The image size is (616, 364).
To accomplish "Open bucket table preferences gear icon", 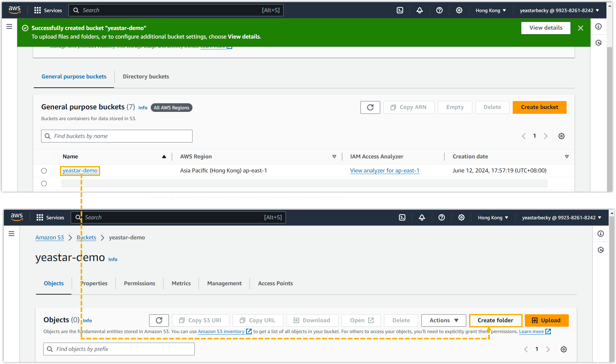I will (561, 136).
